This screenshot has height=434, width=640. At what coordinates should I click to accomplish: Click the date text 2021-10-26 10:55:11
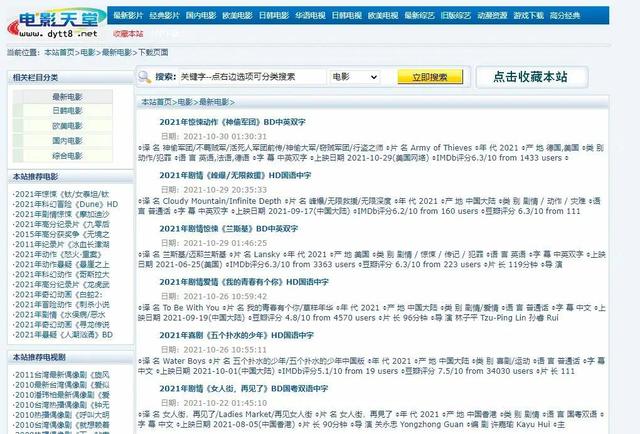tap(225, 350)
